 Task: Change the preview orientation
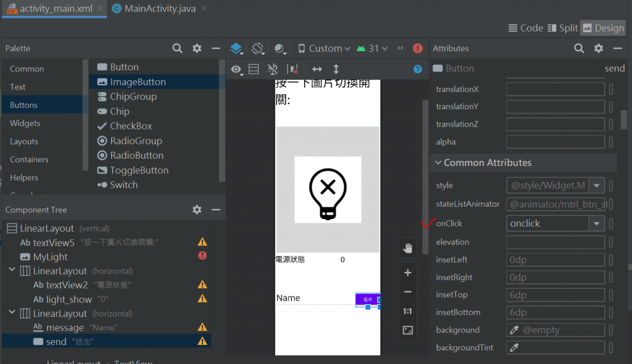[x=258, y=48]
